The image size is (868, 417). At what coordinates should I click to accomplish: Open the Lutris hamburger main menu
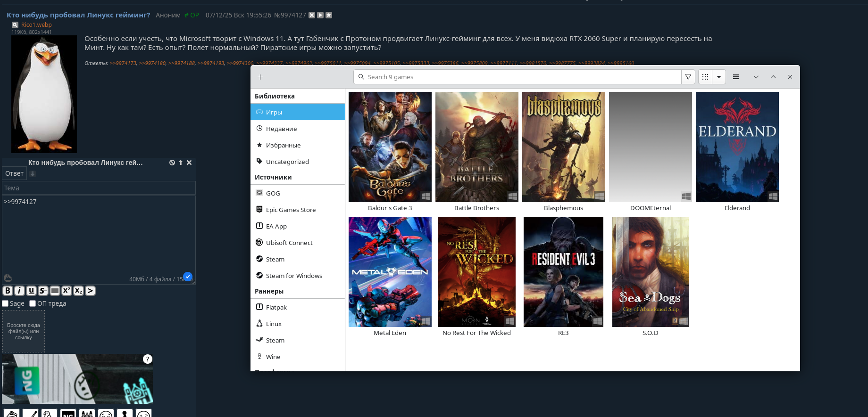(x=735, y=77)
